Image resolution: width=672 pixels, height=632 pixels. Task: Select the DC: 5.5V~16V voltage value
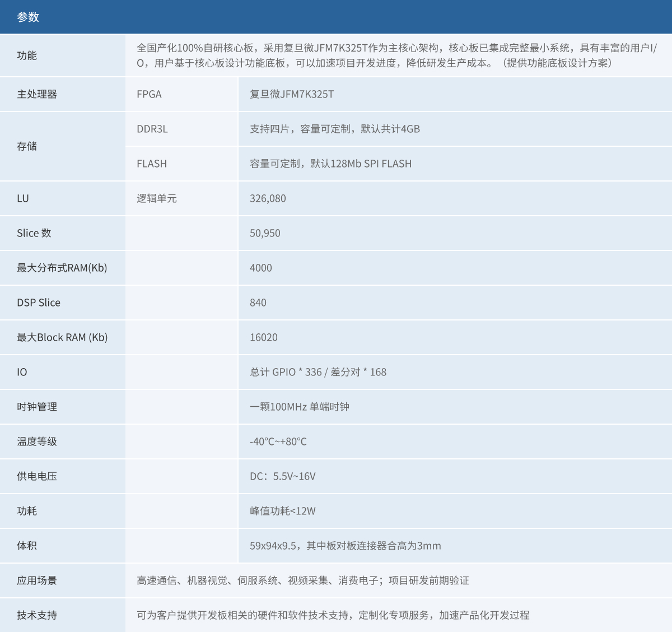click(283, 476)
